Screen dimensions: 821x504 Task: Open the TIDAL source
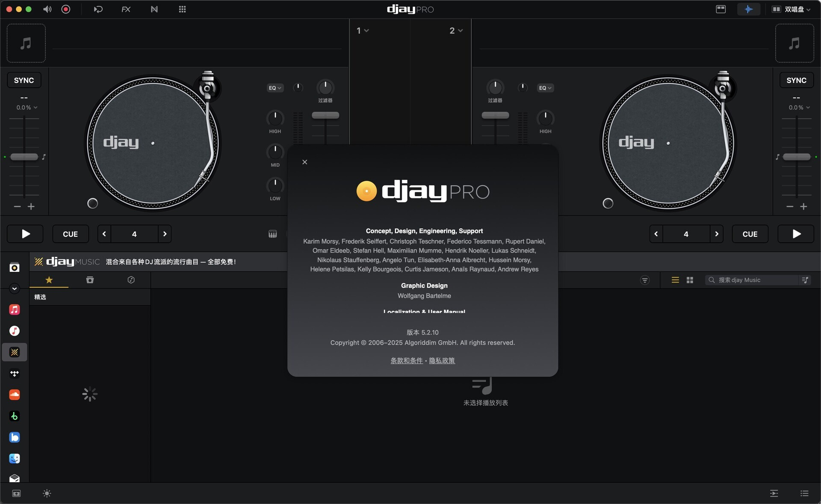tap(15, 374)
